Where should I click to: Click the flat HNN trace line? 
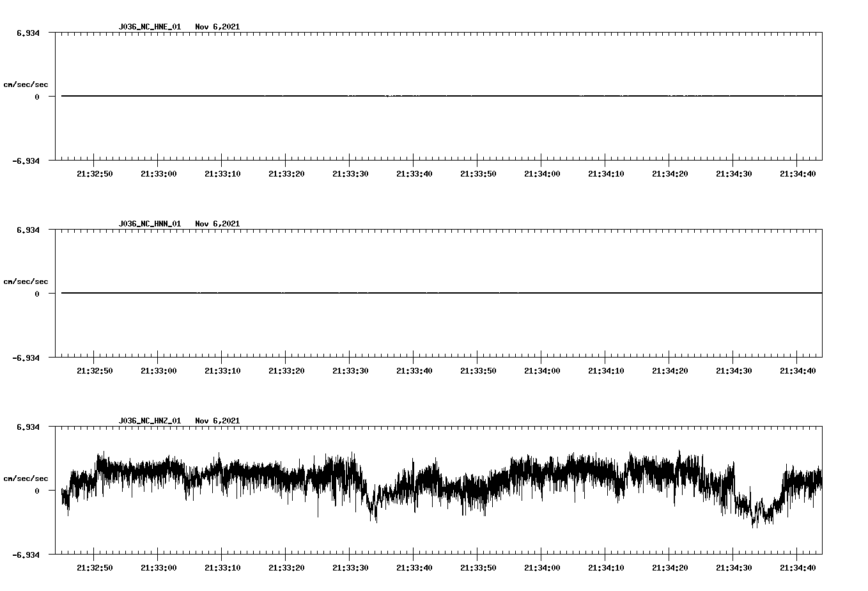click(x=441, y=293)
